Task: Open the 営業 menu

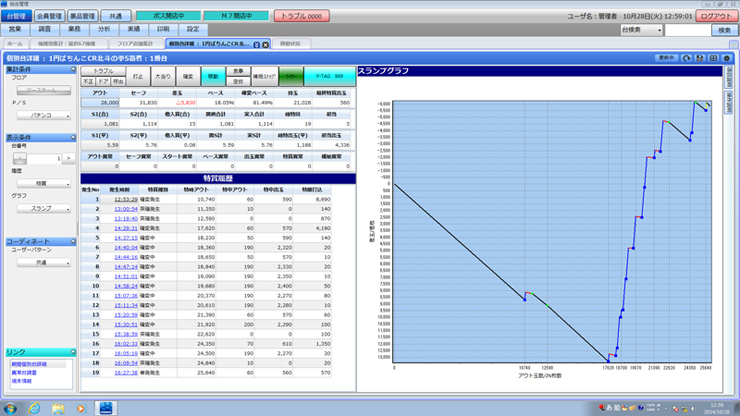Action: coord(15,29)
